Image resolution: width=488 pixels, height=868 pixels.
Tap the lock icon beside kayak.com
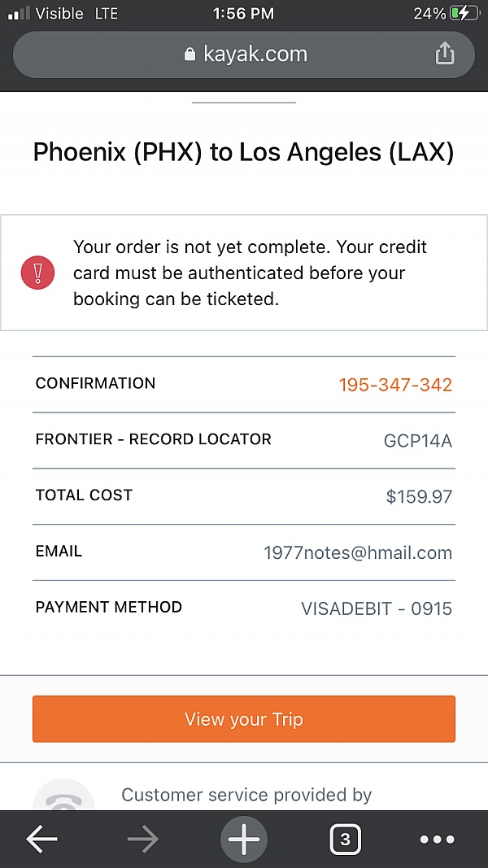190,55
